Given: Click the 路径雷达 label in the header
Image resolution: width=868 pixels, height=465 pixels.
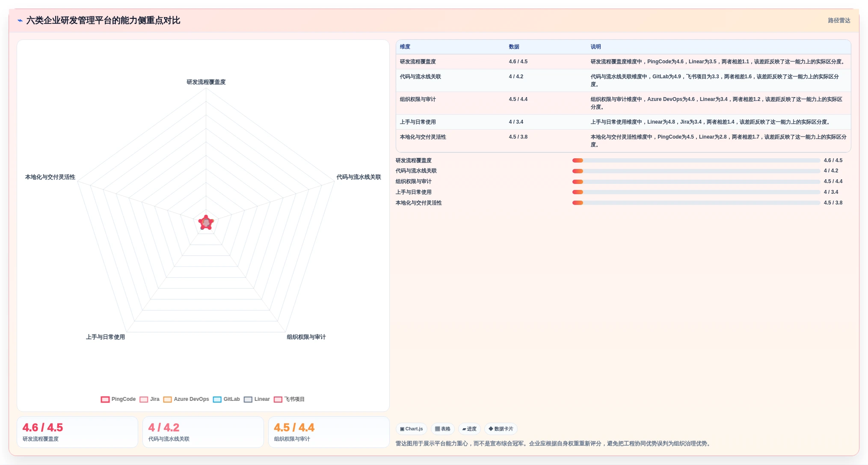Looking at the screenshot, I should coord(839,21).
